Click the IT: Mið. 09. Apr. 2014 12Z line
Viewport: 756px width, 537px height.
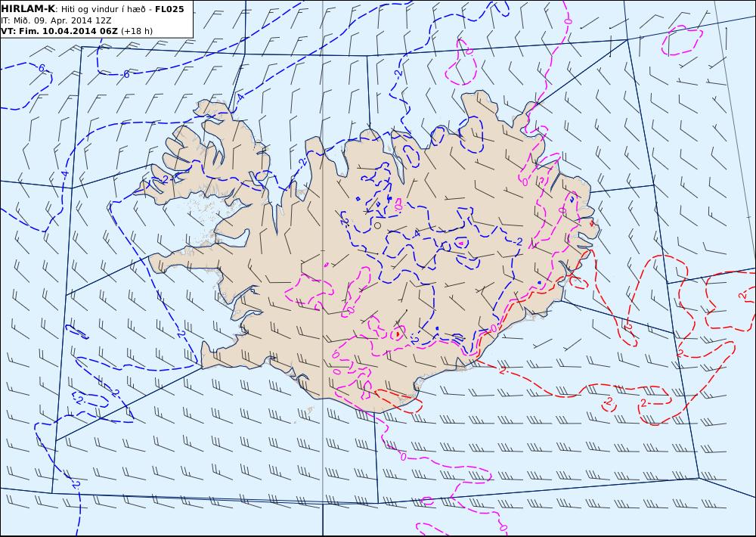click(x=56, y=20)
